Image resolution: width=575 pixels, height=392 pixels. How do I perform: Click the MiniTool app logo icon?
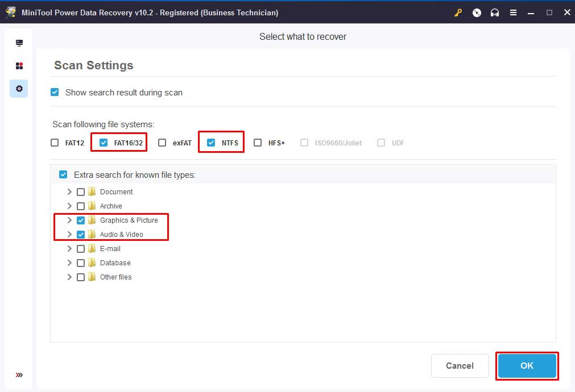11,12
